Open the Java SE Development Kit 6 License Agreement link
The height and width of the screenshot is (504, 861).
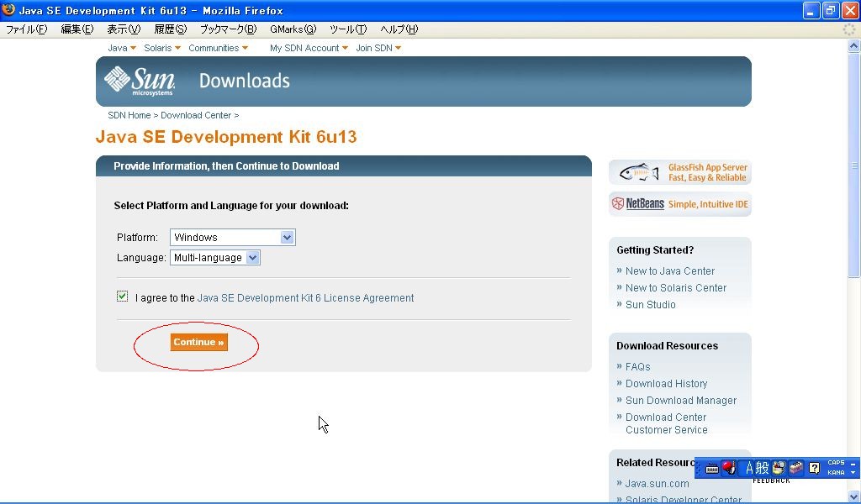point(305,298)
